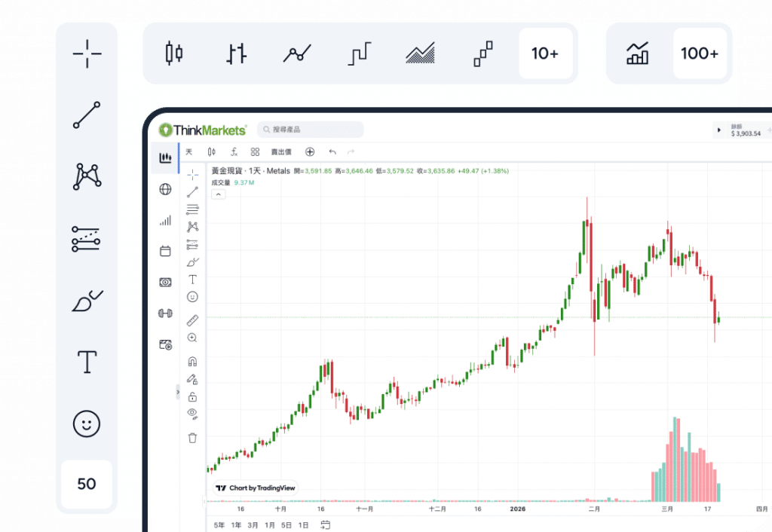
Task: Select the measure ruler tool
Action: pyautogui.click(x=192, y=320)
